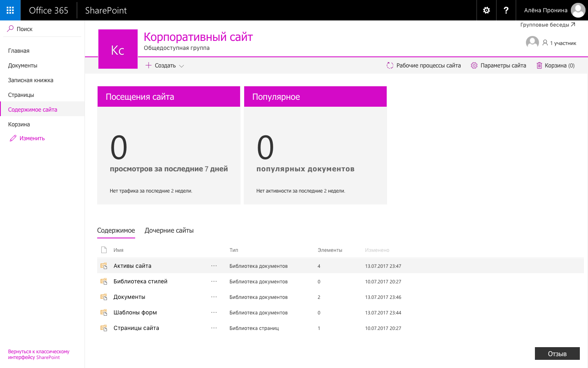This screenshot has height=368, width=588.
Task: Open Корзина via the trash icon
Action: tap(540, 65)
